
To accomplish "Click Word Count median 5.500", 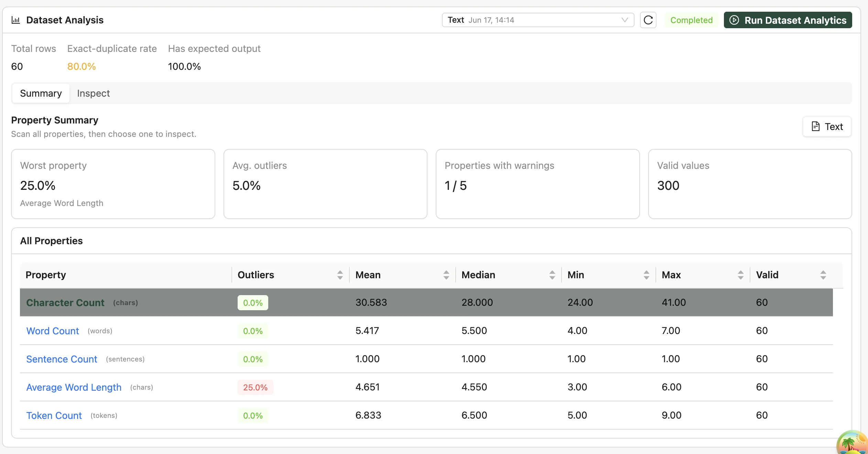I will pyautogui.click(x=474, y=331).
